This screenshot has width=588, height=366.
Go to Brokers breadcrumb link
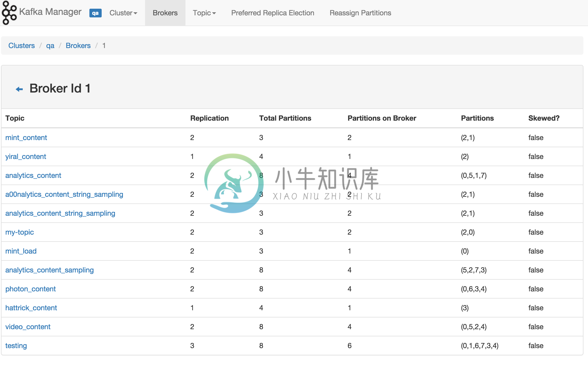tap(78, 45)
